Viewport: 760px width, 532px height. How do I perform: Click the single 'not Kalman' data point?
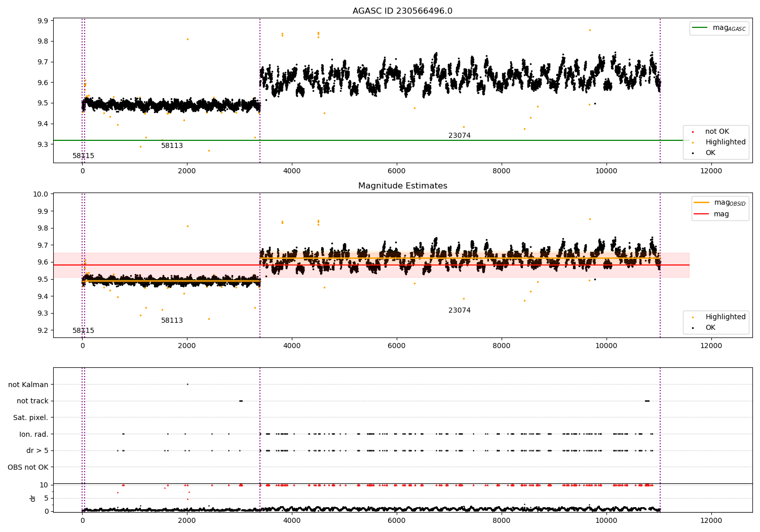point(187,385)
